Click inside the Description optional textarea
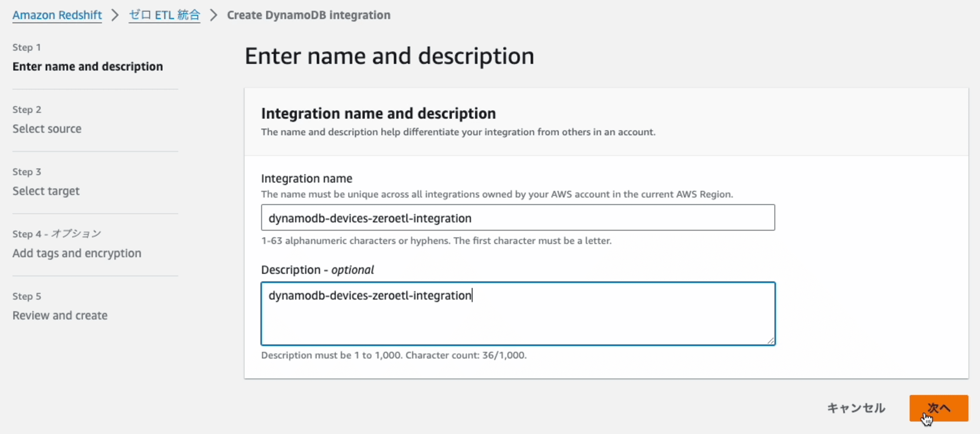This screenshot has height=434, width=980. click(518, 313)
